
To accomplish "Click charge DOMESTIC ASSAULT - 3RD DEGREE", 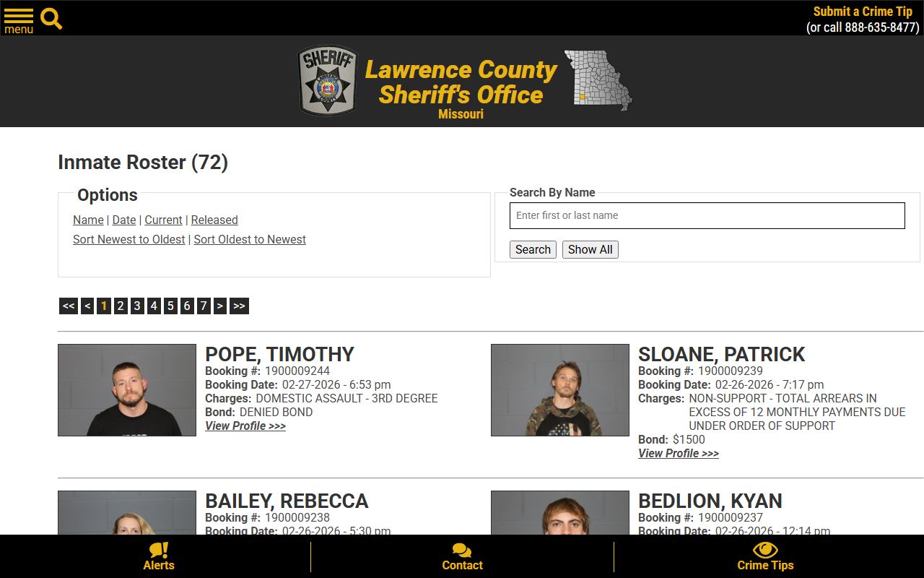I will (346, 398).
